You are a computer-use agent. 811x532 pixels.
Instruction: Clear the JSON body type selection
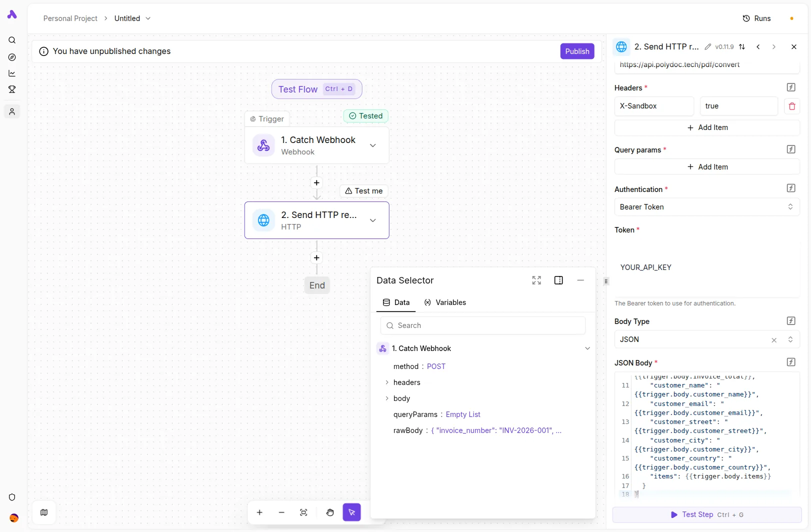774,340
